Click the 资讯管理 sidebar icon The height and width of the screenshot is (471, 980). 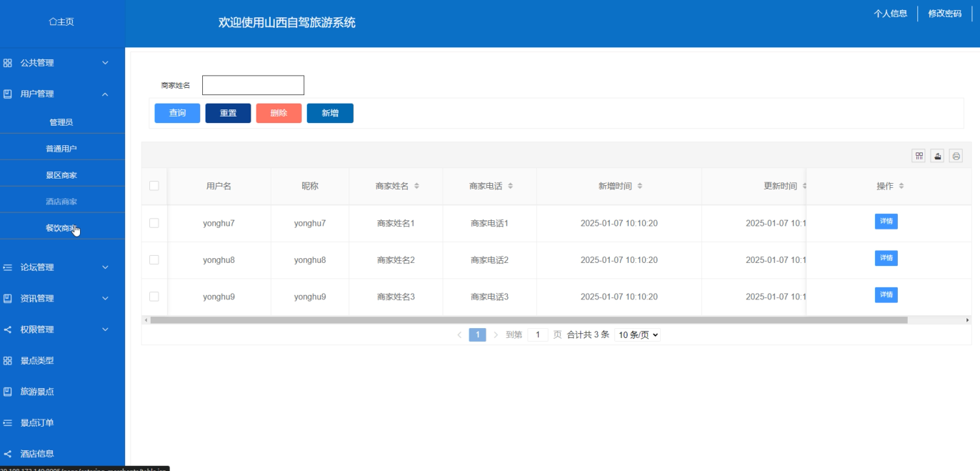coord(8,298)
